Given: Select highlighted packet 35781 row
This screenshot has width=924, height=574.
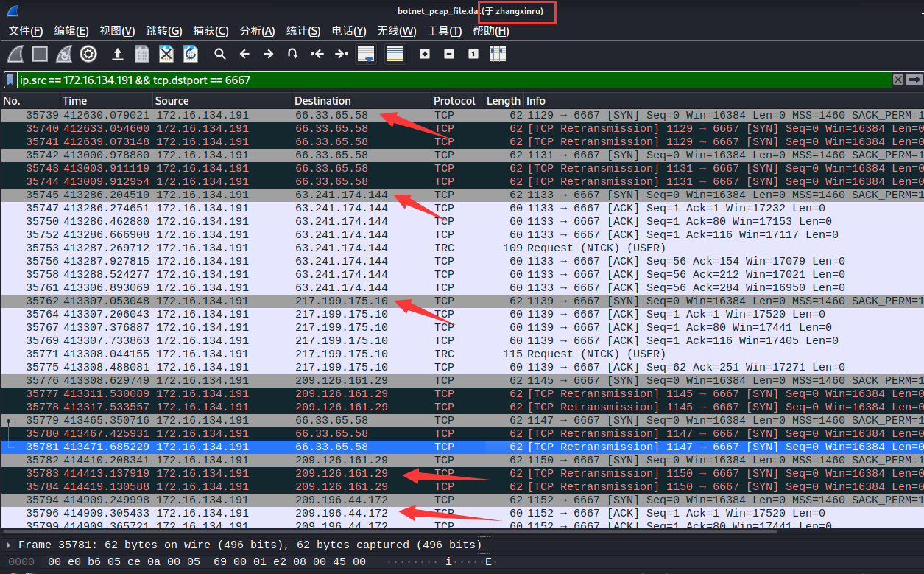Looking at the screenshot, I should [462, 447].
